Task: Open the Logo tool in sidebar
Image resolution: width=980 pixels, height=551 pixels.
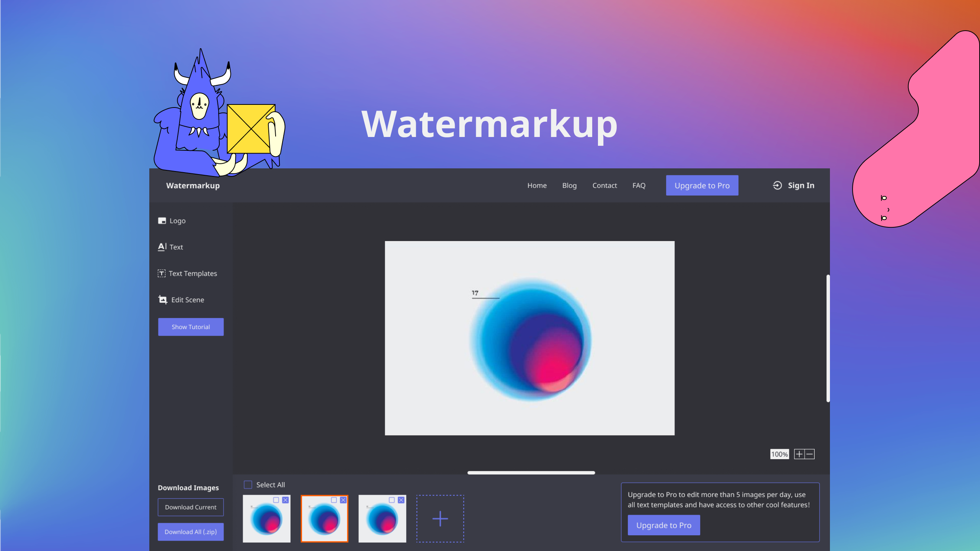Action: point(172,221)
